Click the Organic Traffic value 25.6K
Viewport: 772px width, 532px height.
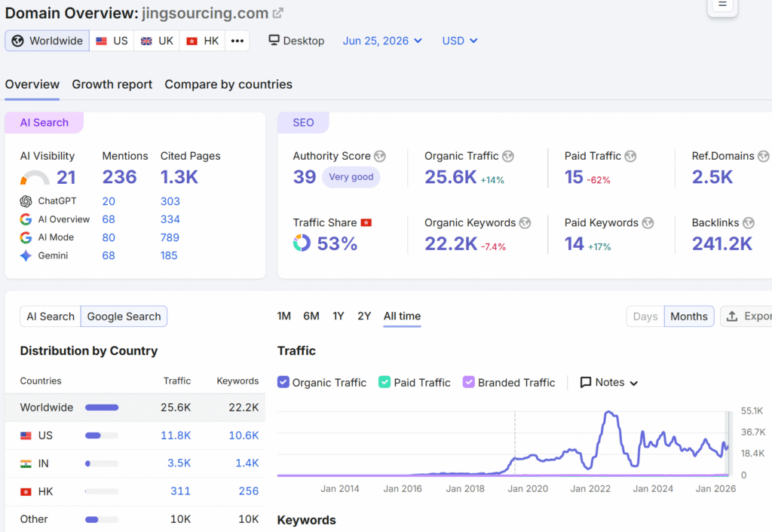pyautogui.click(x=451, y=177)
